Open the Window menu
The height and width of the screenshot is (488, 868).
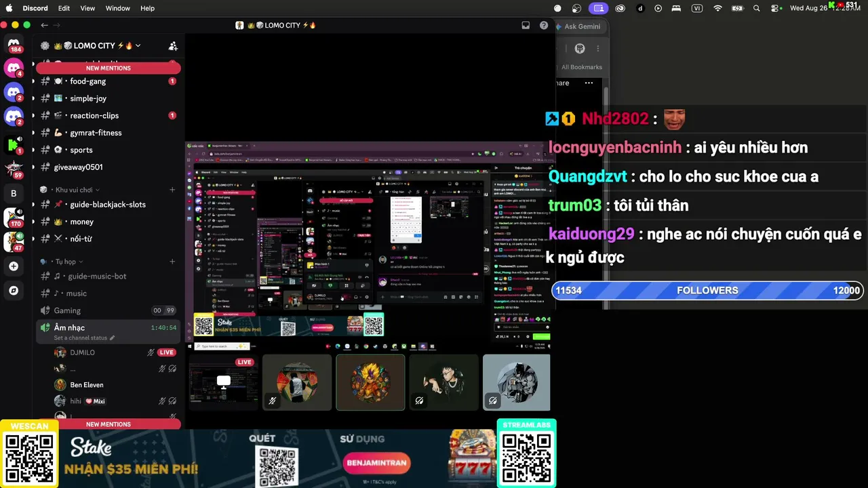(118, 8)
